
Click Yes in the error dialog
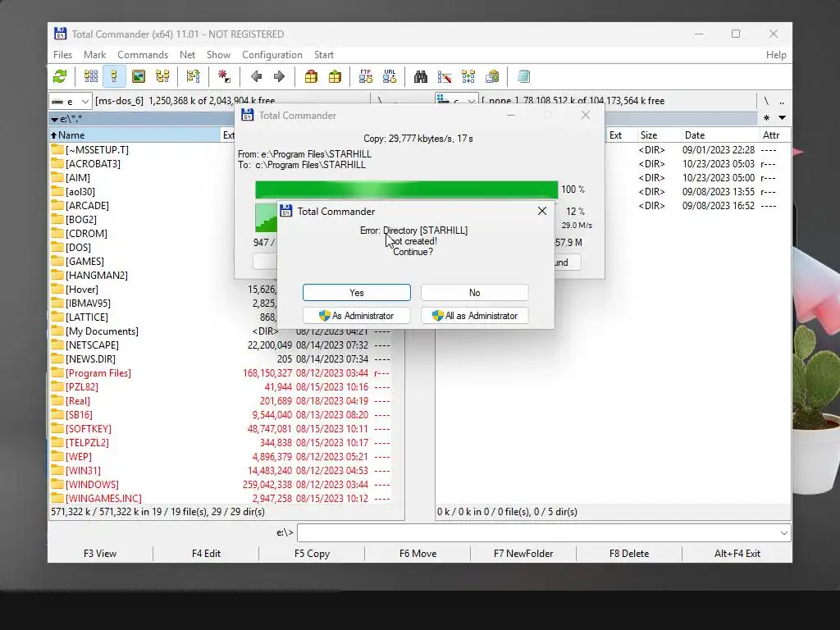[357, 293]
